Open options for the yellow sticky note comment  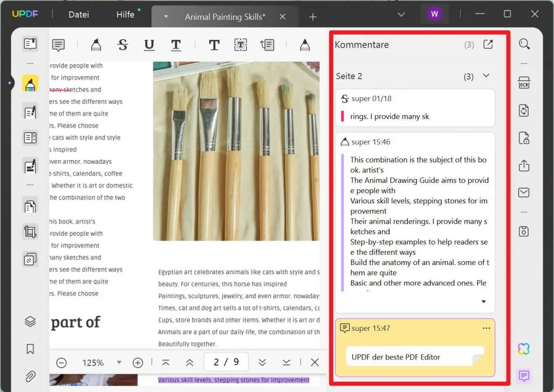coord(486,328)
